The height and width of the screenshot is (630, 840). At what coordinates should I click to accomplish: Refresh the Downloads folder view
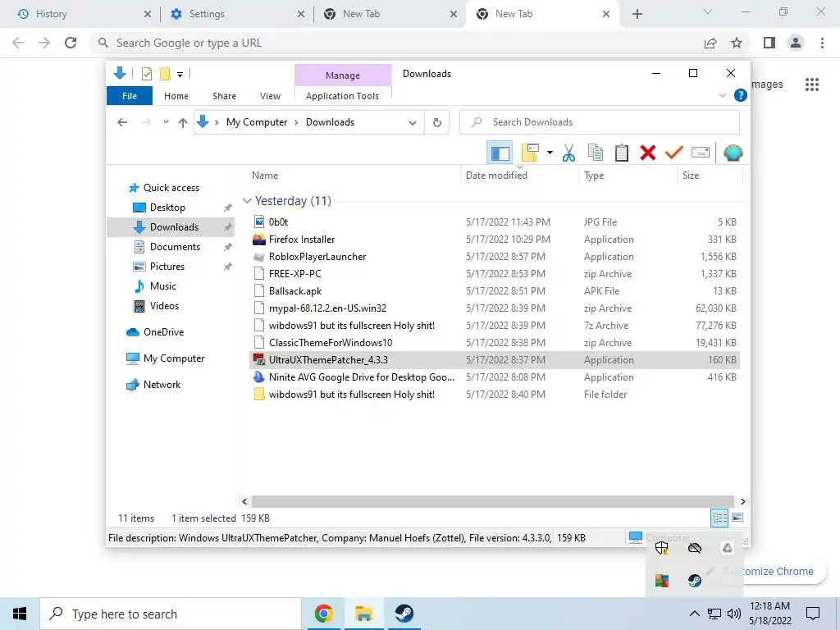[x=437, y=123]
